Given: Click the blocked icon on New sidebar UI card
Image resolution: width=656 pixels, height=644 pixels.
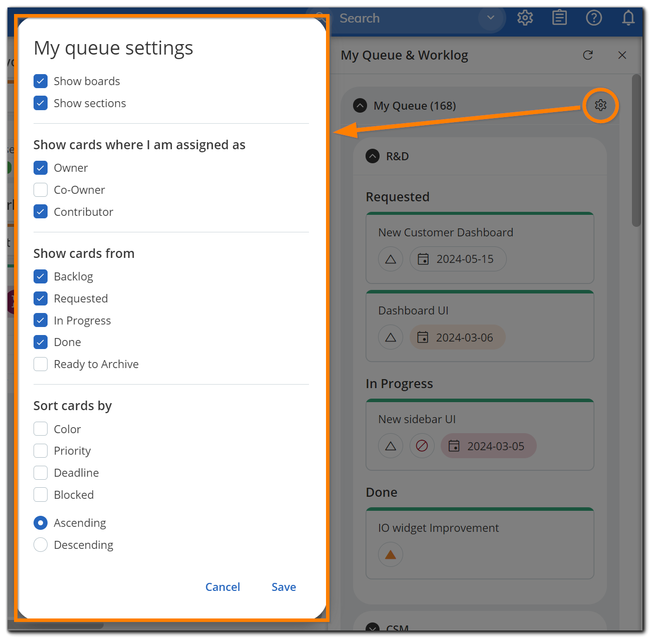Looking at the screenshot, I should tap(422, 446).
